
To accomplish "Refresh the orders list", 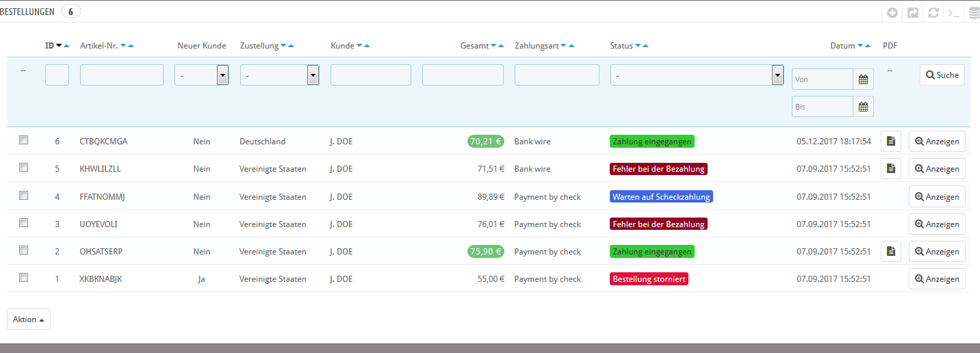I will [933, 12].
